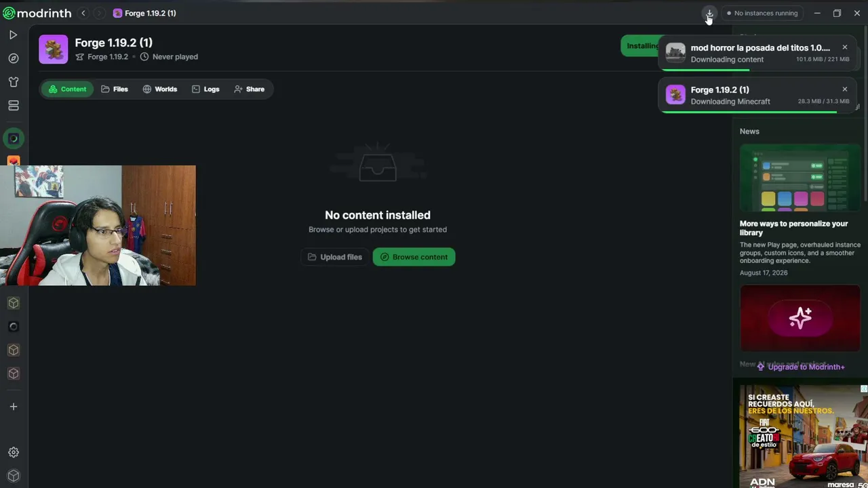Click the 28.3 MiB / 31.3 MiB size text

click(823, 102)
